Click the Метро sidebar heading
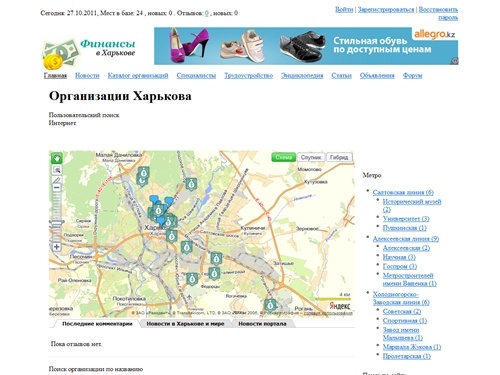This screenshot has width=500, height=375. pyautogui.click(x=372, y=175)
